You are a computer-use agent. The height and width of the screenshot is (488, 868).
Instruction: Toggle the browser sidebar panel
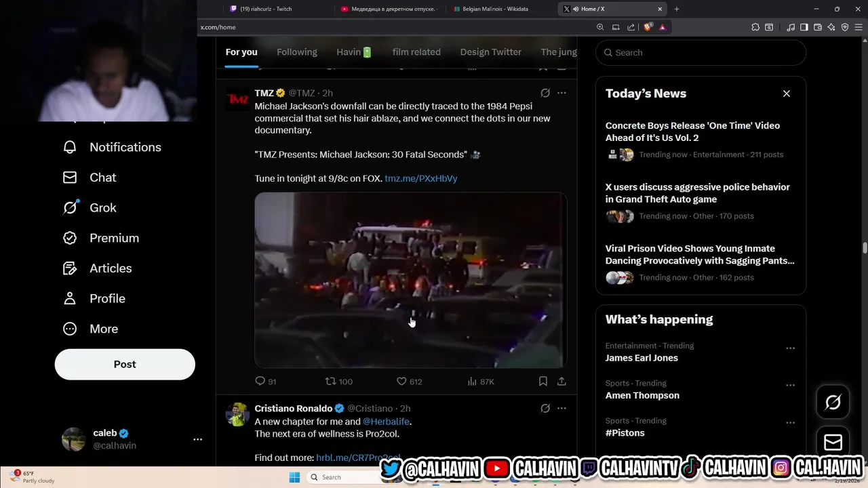pos(804,27)
